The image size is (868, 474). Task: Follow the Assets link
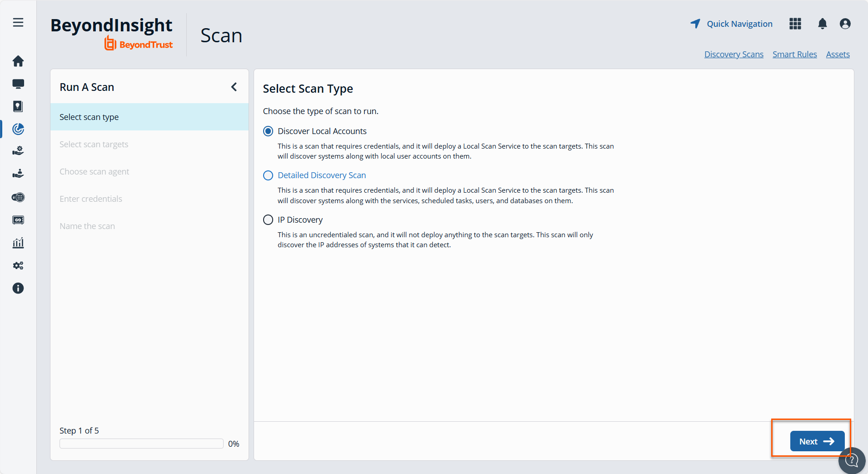click(x=838, y=55)
